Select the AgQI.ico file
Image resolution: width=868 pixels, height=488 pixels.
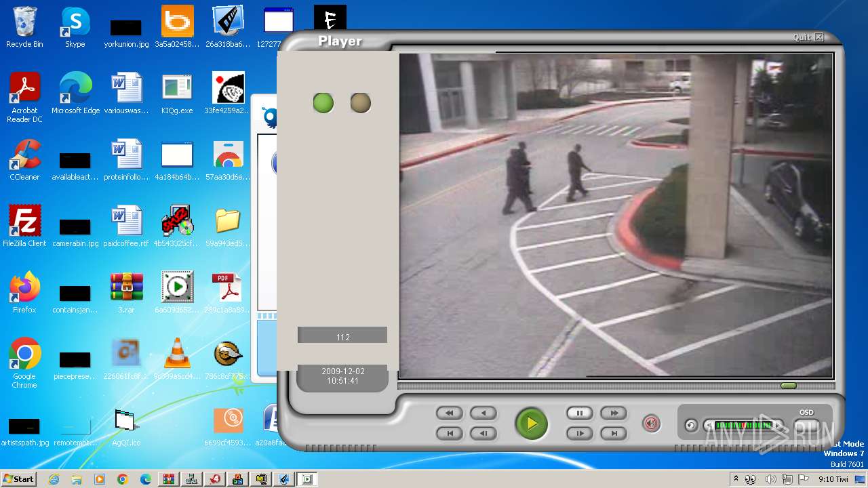tap(126, 426)
